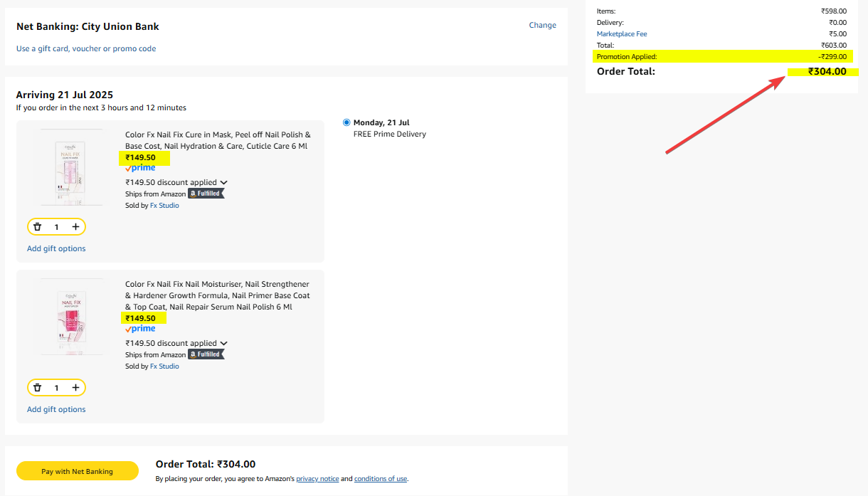Click Prime logo under Nail Moisturiser item
The width and height of the screenshot is (868, 496).
pos(140,329)
